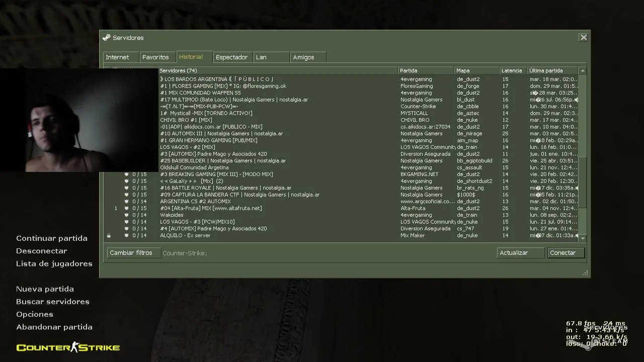
Task: Click the resize grip at Servidores window corner
Action: (x=585, y=273)
